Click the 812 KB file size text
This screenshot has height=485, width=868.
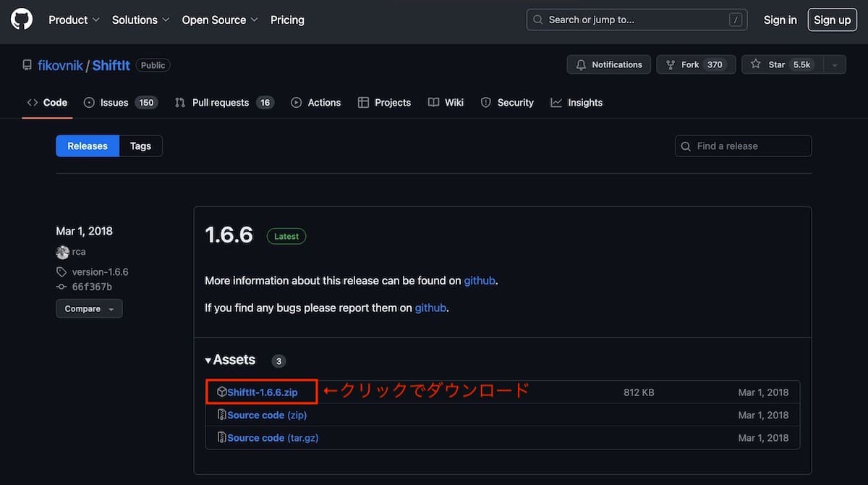[639, 392]
